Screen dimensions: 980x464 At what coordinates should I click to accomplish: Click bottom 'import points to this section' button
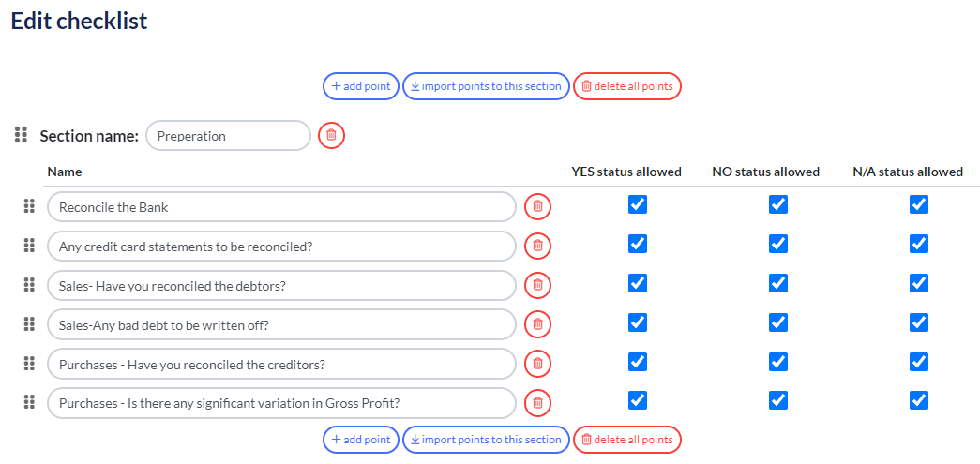(486, 440)
